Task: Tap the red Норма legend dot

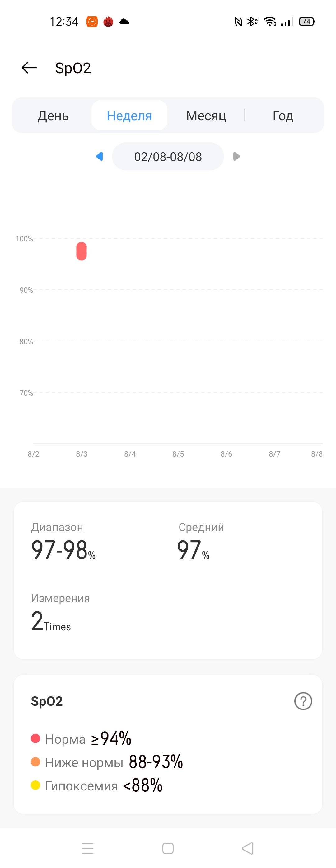Action: (35, 739)
